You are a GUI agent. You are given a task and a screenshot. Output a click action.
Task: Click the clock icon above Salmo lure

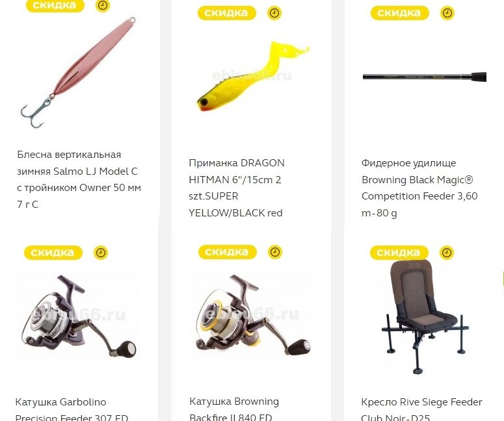click(103, 5)
